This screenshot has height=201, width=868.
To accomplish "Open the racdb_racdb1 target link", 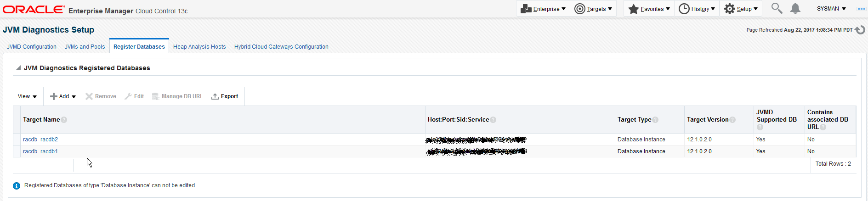I will point(40,151).
